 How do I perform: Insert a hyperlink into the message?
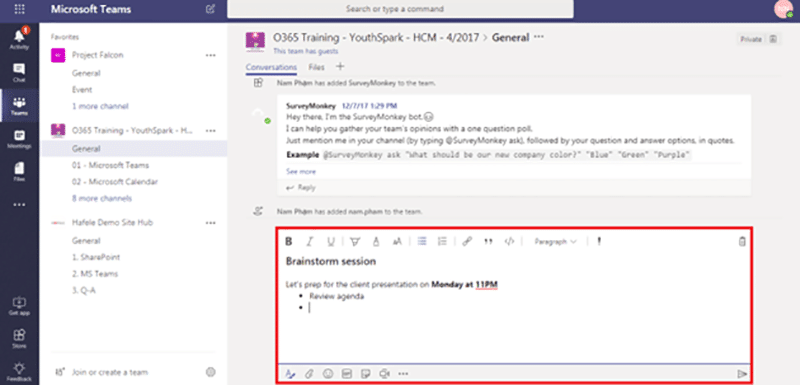point(467,242)
